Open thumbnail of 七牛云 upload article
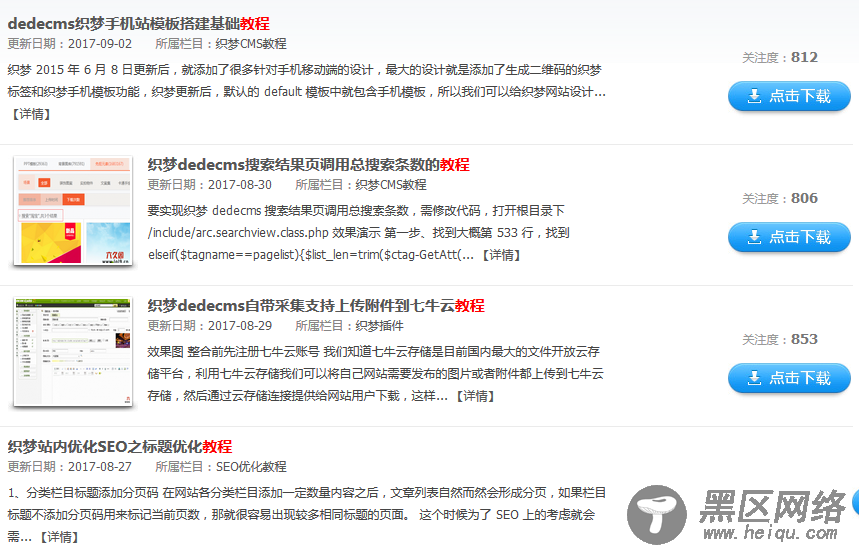 pyautogui.click(x=73, y=352)
